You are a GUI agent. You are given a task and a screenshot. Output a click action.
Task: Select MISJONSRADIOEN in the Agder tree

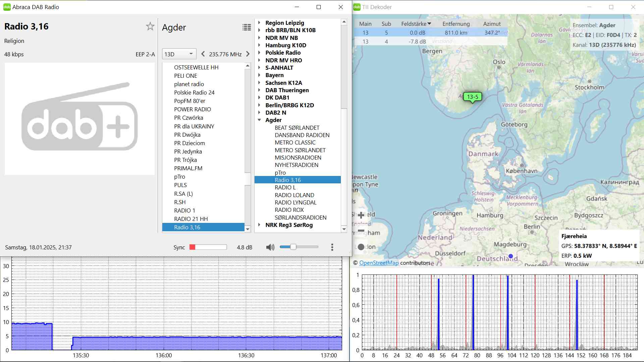pos(298,158)
